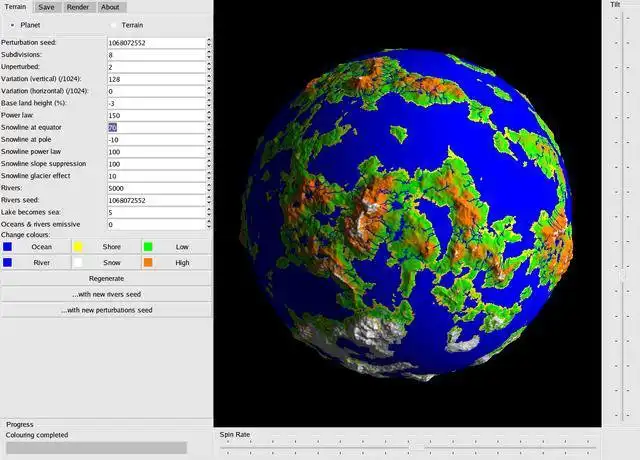Click the Snowline glacier effect field
Viewport: 640px width, 460px height.
[157, 176]
